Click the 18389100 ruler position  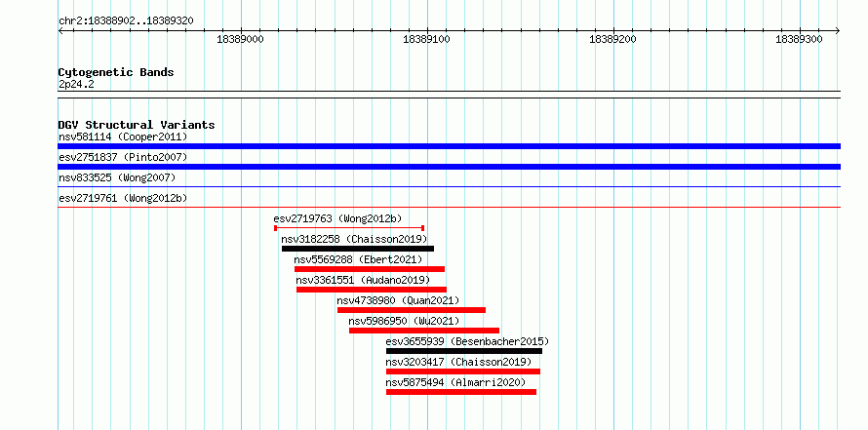click(x=426, y=39)
